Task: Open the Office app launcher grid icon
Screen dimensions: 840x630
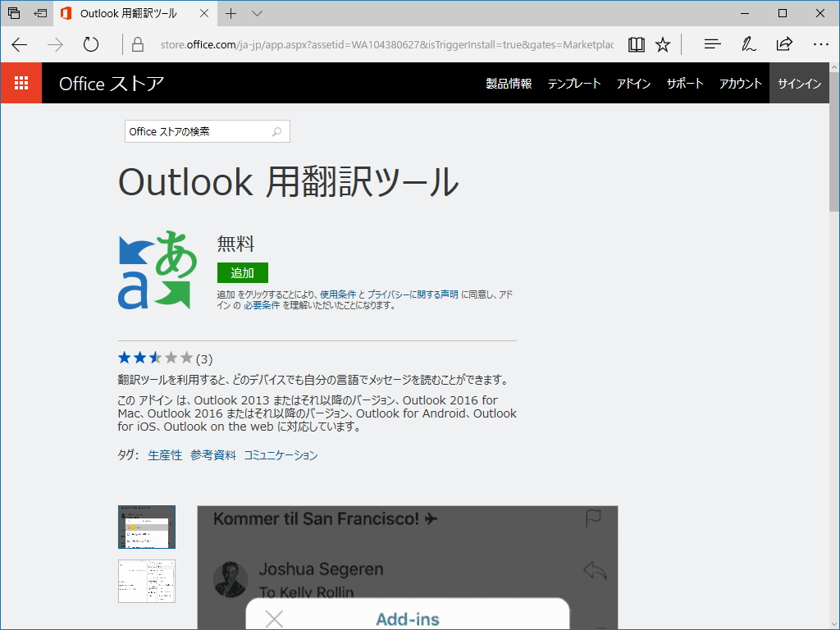Action: [21, 83]
